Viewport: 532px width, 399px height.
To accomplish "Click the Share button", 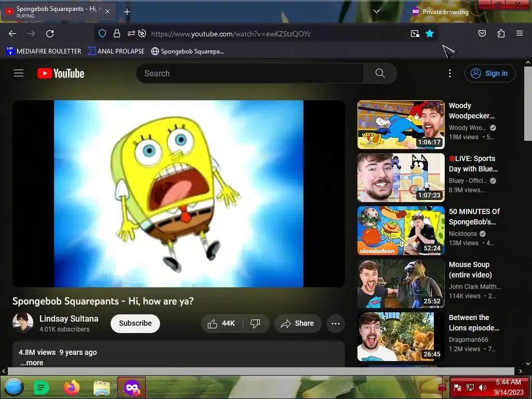I will [298, 323].
